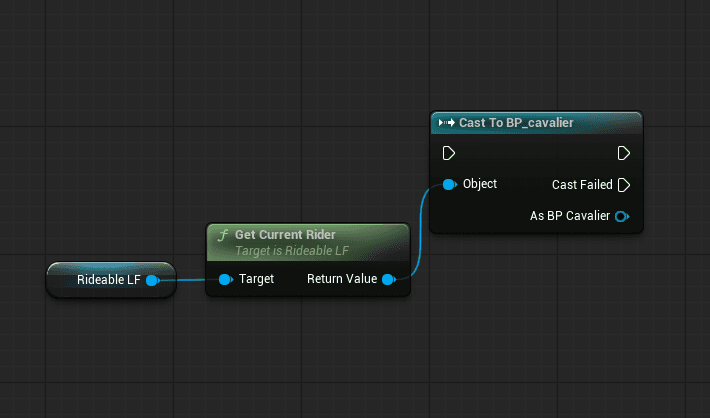The width and height of the screenshot is (710, 418).
Task: Click the cast arrow icon in node header
Action: pyautogui.click(x=446, y=123)
